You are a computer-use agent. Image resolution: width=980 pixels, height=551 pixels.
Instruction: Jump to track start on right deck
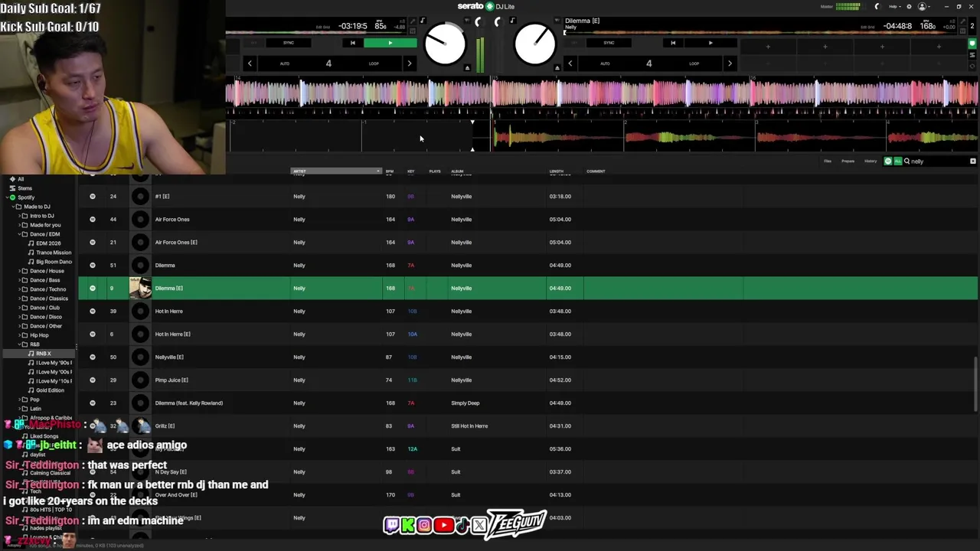coord(672,43)
